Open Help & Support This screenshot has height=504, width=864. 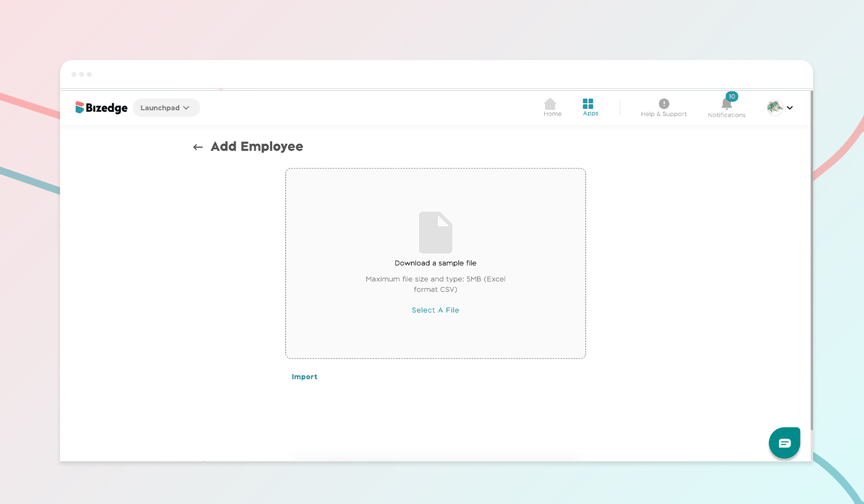pyautogui.click(x=663, y=107)
